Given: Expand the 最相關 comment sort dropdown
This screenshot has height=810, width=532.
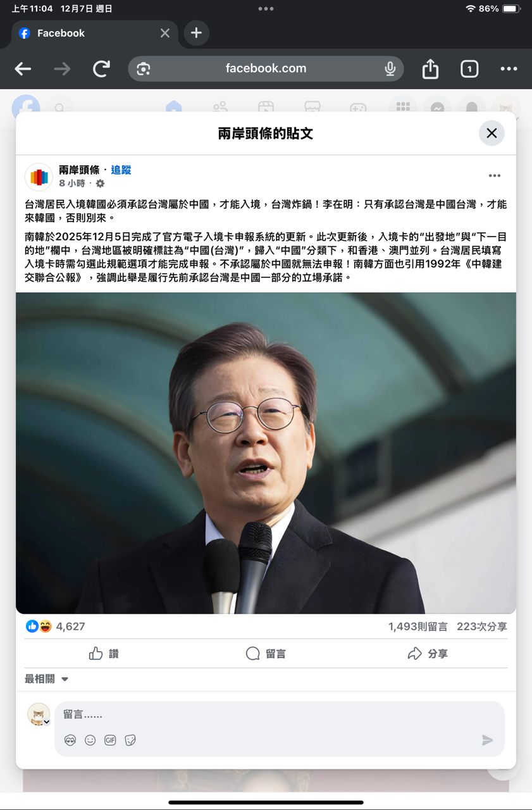Looking at the screenshot, I should [x=46, y=679].
